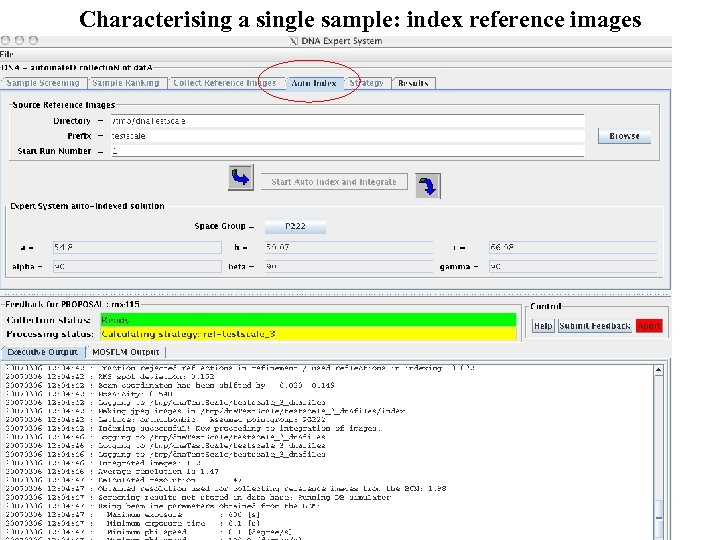The height and width of the screenshot is (540, 720).
Task: Click the gamma angle field
Action: tap(573, 267)
